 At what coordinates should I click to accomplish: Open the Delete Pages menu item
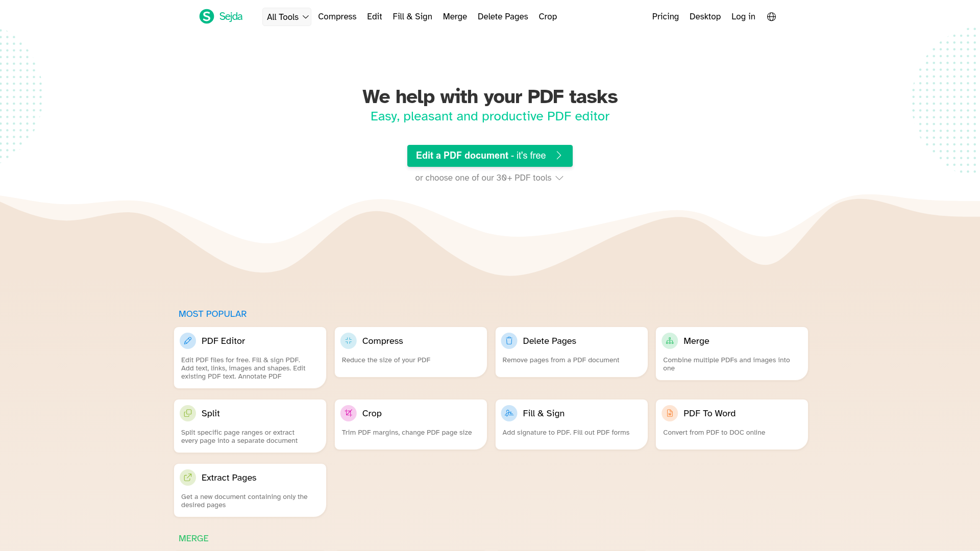tap(503, 16)
